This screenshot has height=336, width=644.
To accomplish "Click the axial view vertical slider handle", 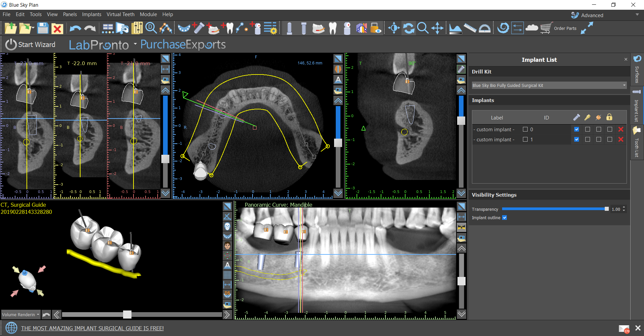I will [x=338, y=143].
